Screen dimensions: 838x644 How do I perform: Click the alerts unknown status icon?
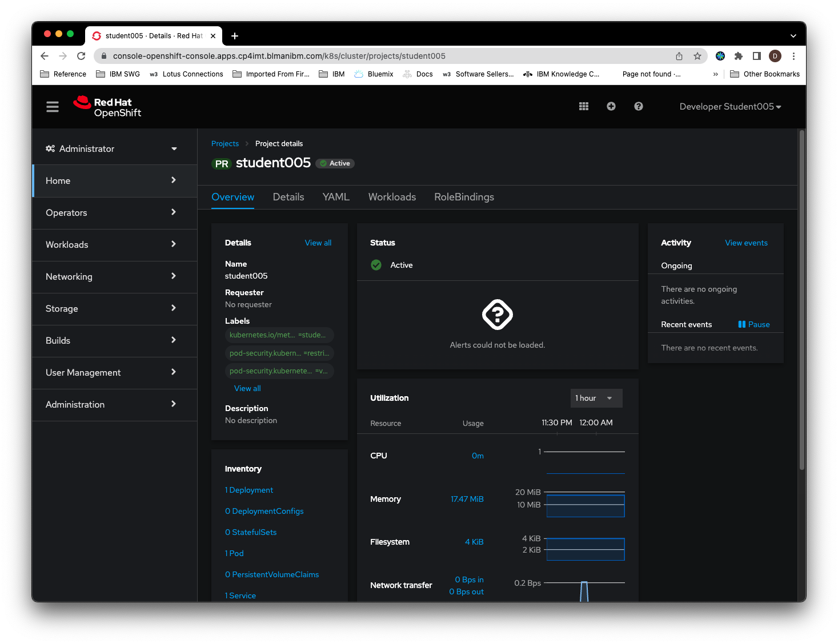(498, 315)
